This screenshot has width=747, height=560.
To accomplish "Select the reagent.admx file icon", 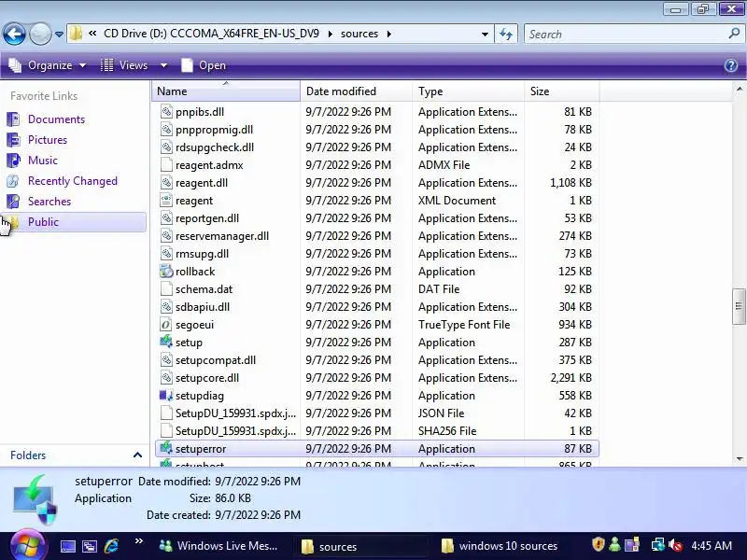I will click(x=166, y=165).
